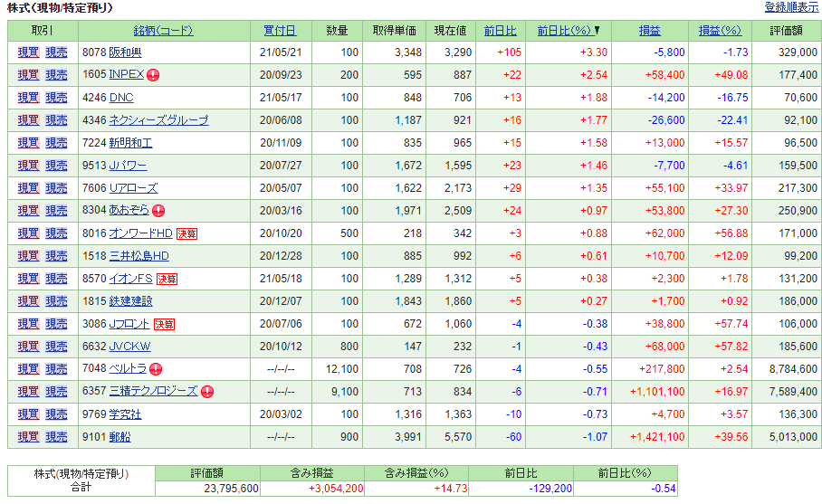
Task: Click the red alert icon next to ベルトラ
Action: tap(156, 369)
